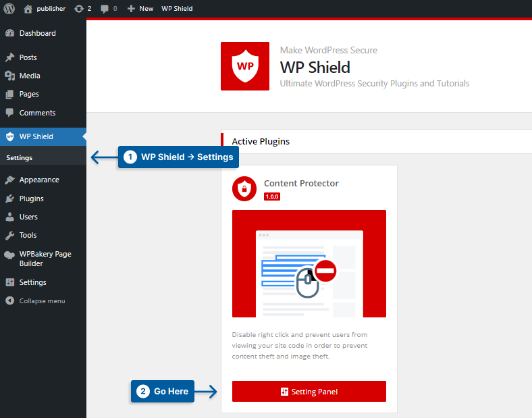The width and height of the screenshot is (532, 418).
Task: Click the Media library icon
Action: click(10, 76)
